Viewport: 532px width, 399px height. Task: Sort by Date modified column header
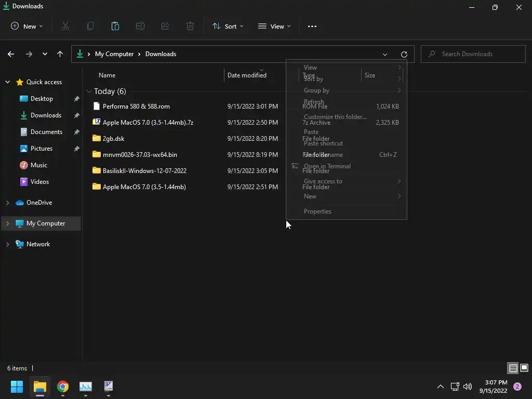tap(247, 75)
